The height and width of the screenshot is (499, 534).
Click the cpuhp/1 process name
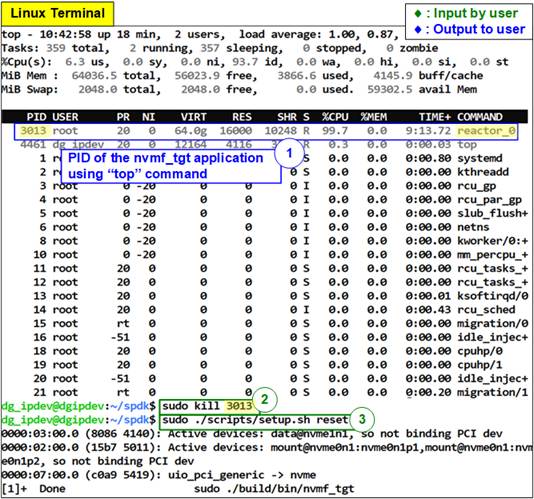[480, 365]
